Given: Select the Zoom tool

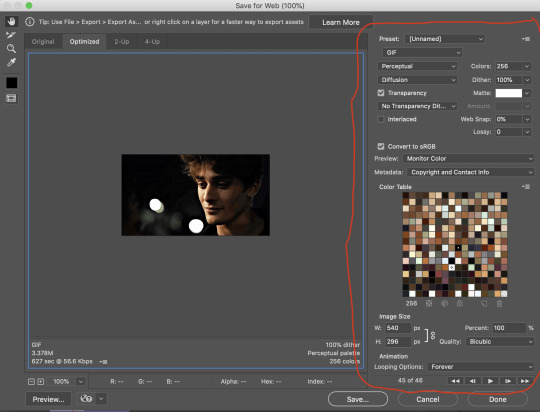Looking at the screenshot, I should point(11,49).
